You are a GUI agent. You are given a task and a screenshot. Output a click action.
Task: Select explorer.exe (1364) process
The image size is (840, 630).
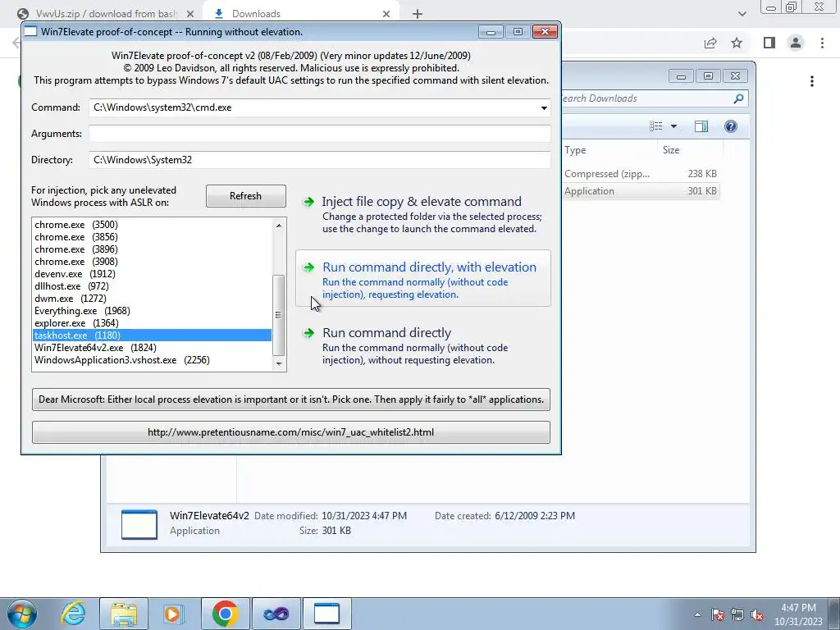[x=152, y=323]
